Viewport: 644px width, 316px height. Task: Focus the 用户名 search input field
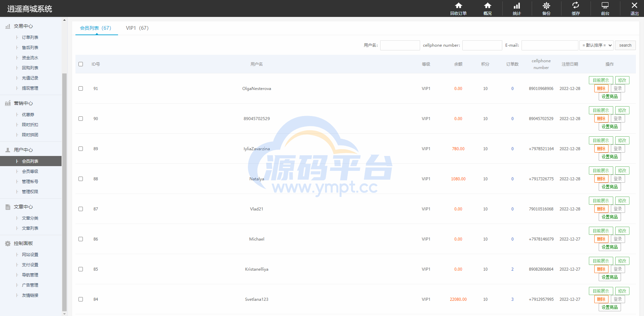[x=400, y=45]
